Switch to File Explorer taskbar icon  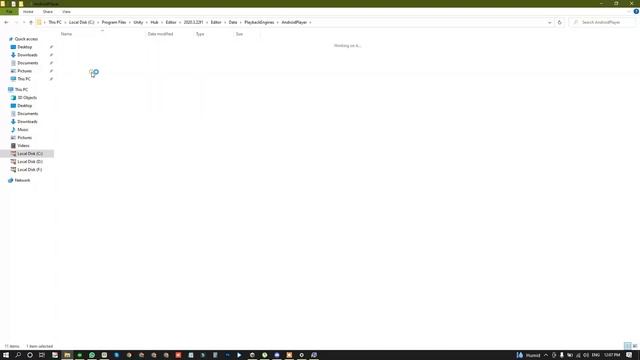(67, 355)
